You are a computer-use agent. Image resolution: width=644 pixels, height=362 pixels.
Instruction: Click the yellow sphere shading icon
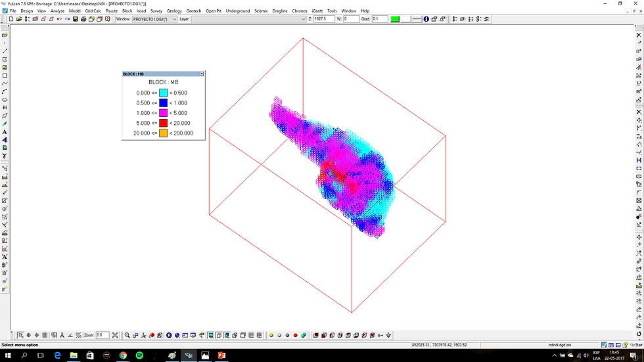pos(271,335)
